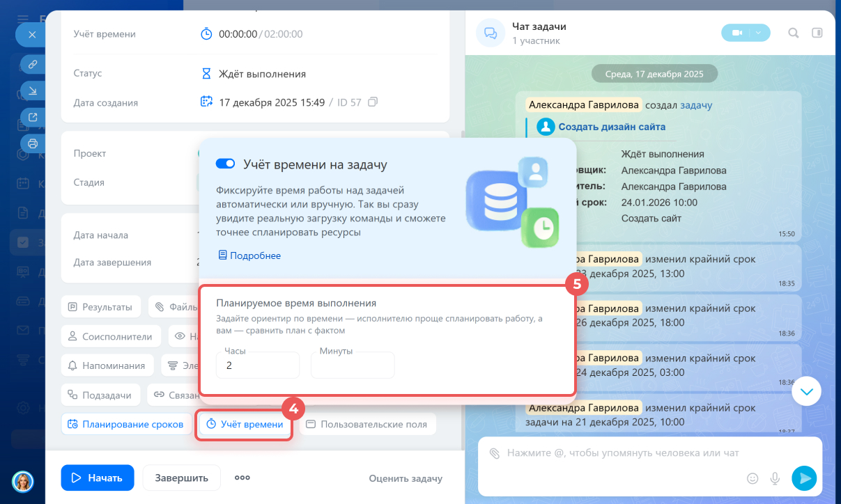Close the task panel with X button
This screenshot has height=504, width=841.
pos(31,33)
